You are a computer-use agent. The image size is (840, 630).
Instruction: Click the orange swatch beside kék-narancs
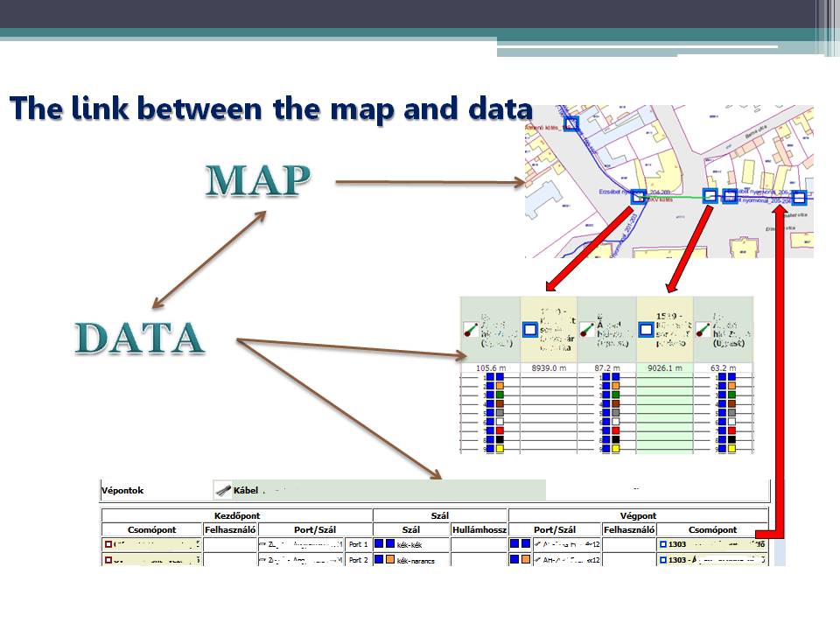(x=390, y=559)
